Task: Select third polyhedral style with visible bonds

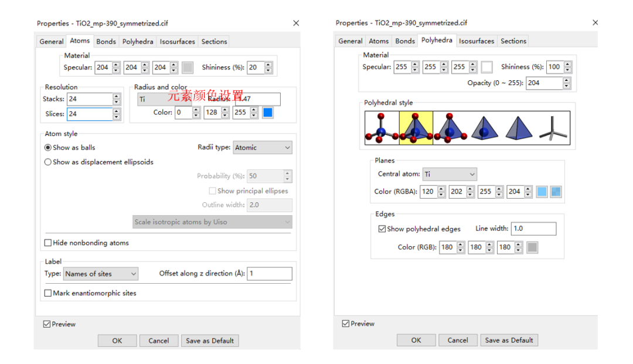Action: [x=450, y=128]
